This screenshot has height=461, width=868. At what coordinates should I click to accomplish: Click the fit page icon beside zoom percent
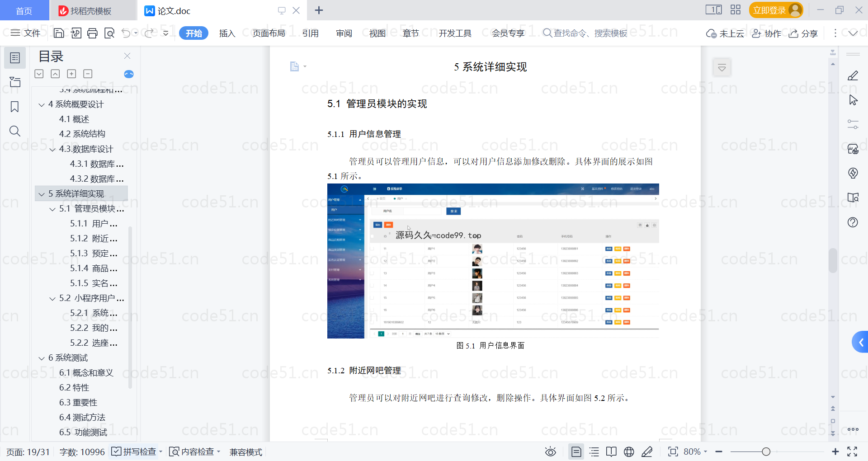[x=673, y=452]
